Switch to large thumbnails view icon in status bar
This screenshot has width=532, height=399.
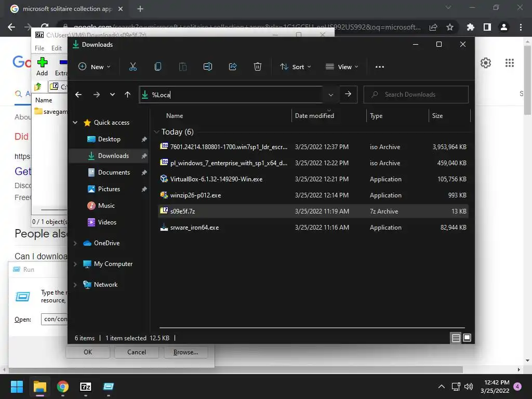pyautogui.click(x=467, y=338)
